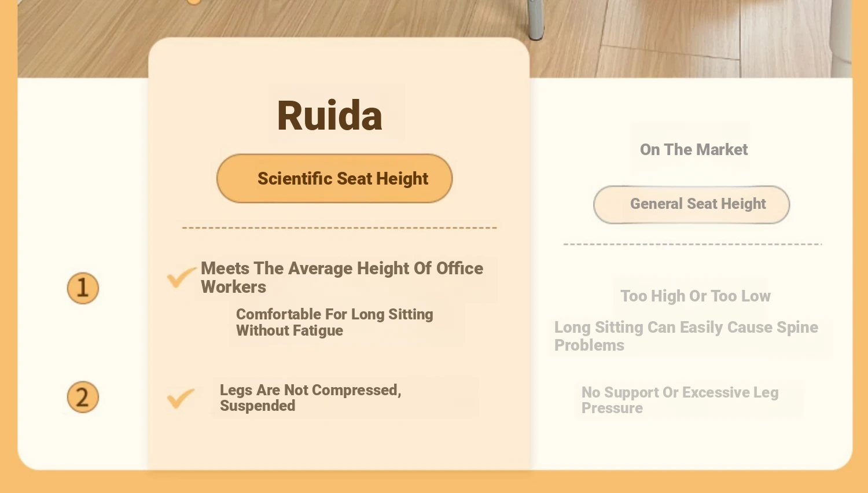
Task: Click the small orange dot at top edge
Action: (194, 2)
